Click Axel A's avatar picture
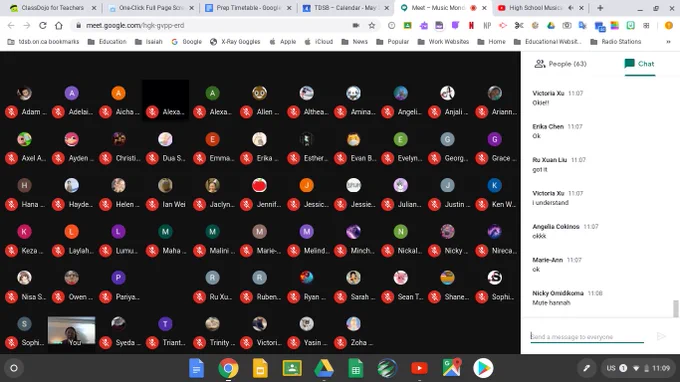 [24, 139]
